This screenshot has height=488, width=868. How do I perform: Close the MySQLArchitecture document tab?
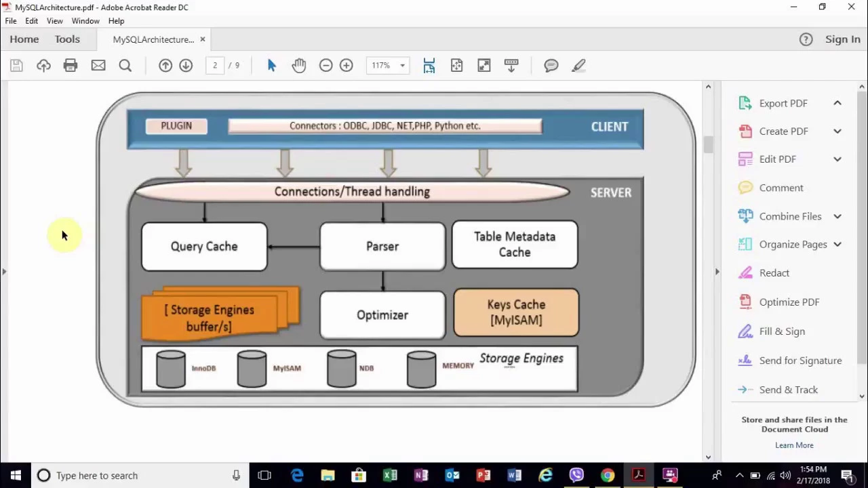(202, 39)
